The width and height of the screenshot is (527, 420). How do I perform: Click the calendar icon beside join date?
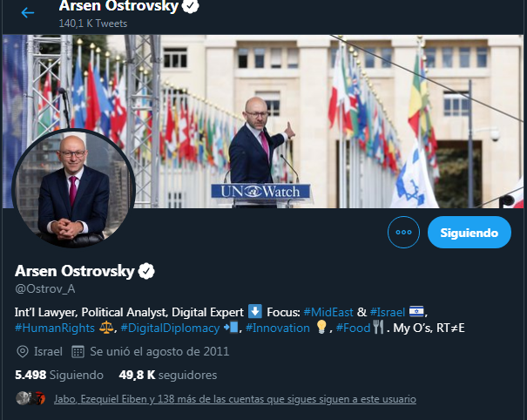[78, 352]
